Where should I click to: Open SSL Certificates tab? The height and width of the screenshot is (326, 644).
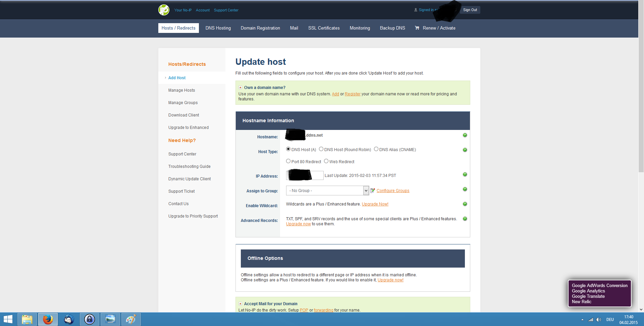click(x=324, y=28)
